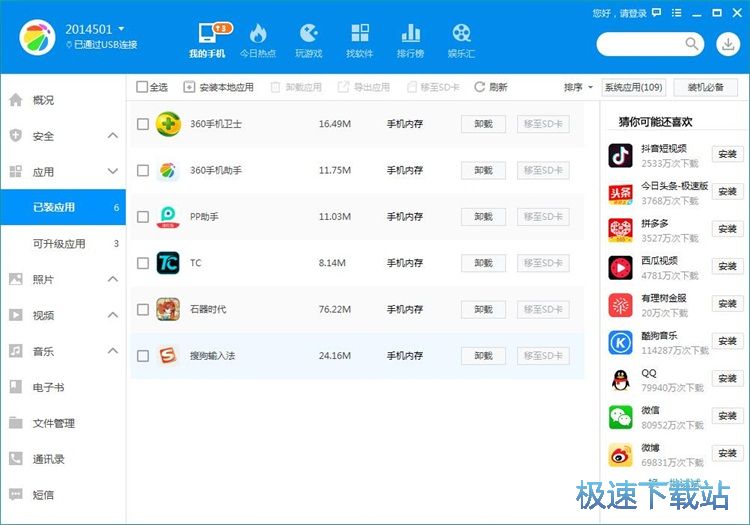Tick the checkbox for 石器时代
This screenshot has height=525, width=750.
pyautogui.click(x=143, y=309)
